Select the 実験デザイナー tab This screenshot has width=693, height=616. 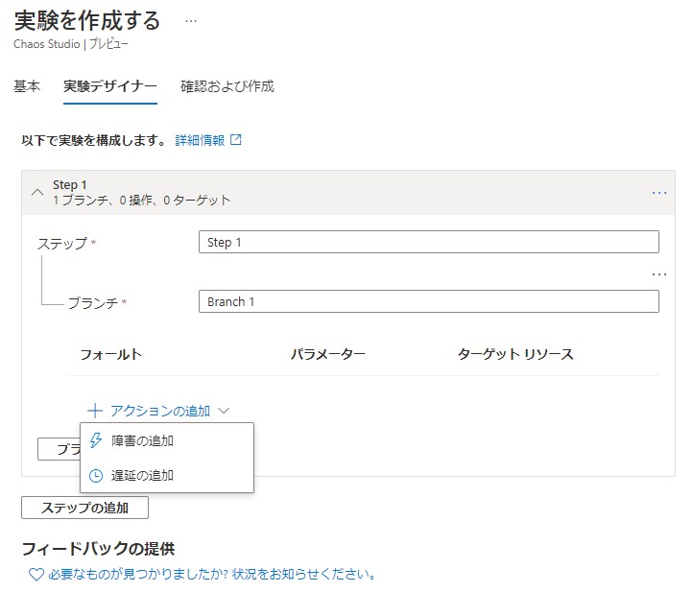pyautogui.click(x=110, y=86)
